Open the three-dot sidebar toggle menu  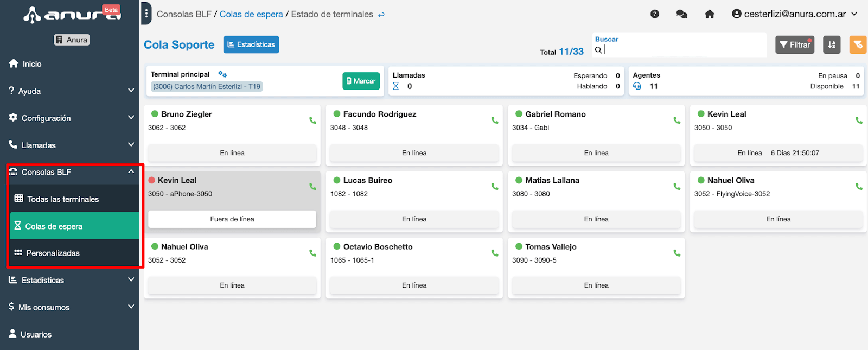tap(146, 14)
